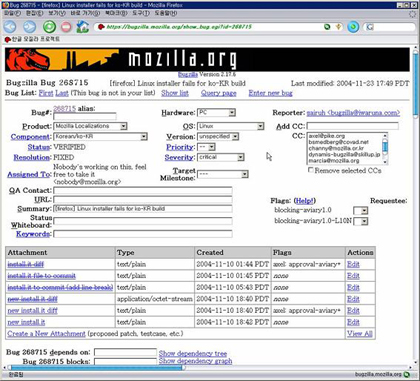Click Edit for the application/octet-stream attachment
The image size is (420, 381).
point(353,299)
